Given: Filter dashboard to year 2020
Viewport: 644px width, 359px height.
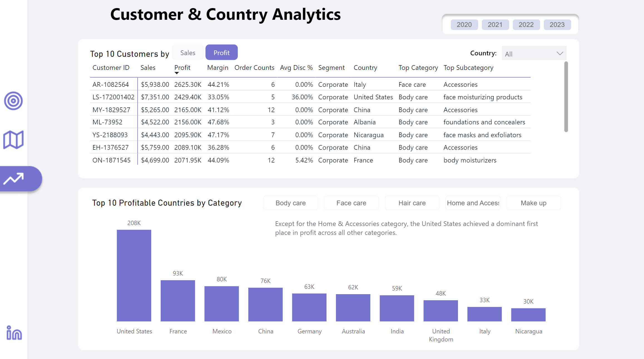Looking at the screenshot, I should (x=464, y=25).
